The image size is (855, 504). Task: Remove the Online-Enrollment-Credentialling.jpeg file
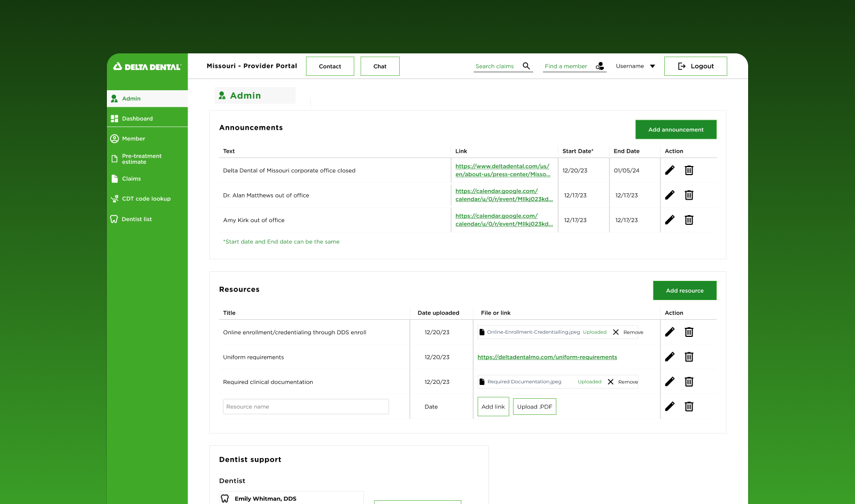click(627, 332)
